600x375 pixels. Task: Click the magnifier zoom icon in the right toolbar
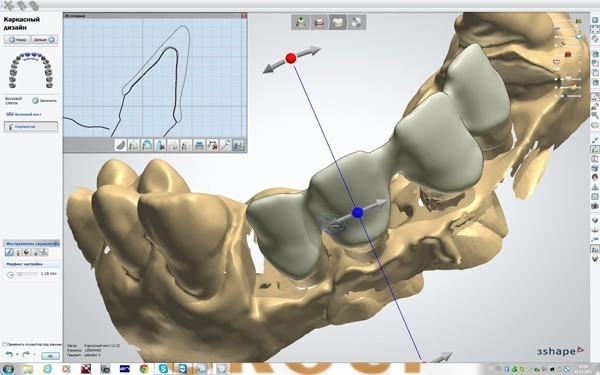(595, 114)
